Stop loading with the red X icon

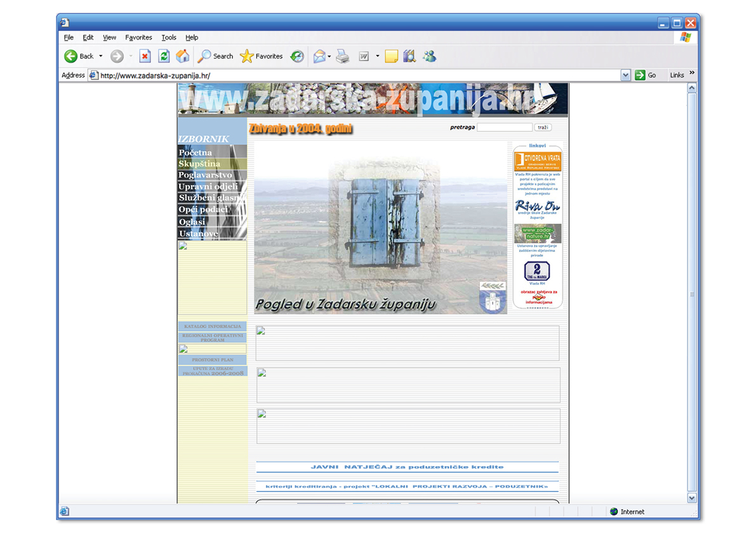point(145,56)
